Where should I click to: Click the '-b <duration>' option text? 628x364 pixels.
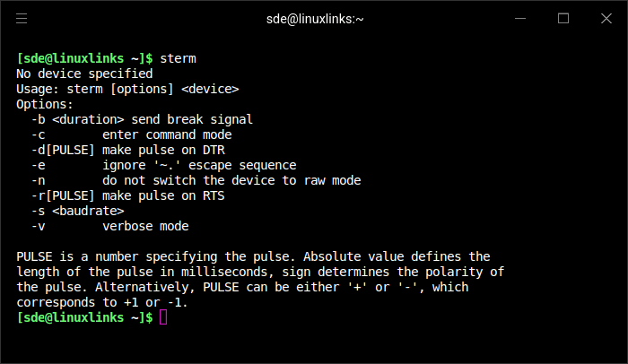(x=78, y=119)
